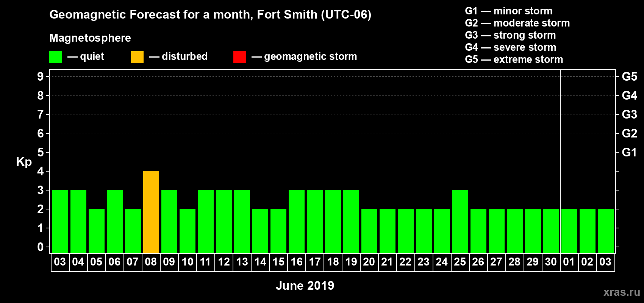Image resolution: width=644 pixels, height=303 pixels.
Task: Click the 'G2 — moderate storm' text
Action: tap(517, 23)
